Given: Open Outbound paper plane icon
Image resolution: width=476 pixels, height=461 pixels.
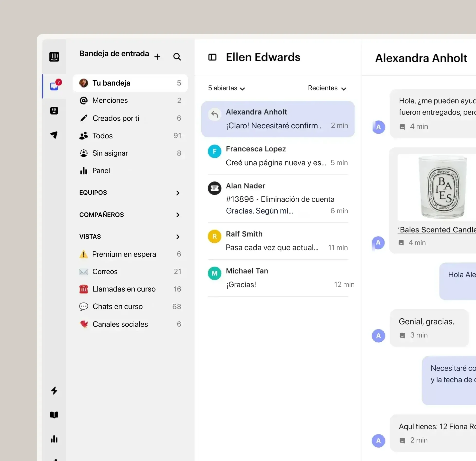Looking at the screenshot, I should [x=54, y=135].
